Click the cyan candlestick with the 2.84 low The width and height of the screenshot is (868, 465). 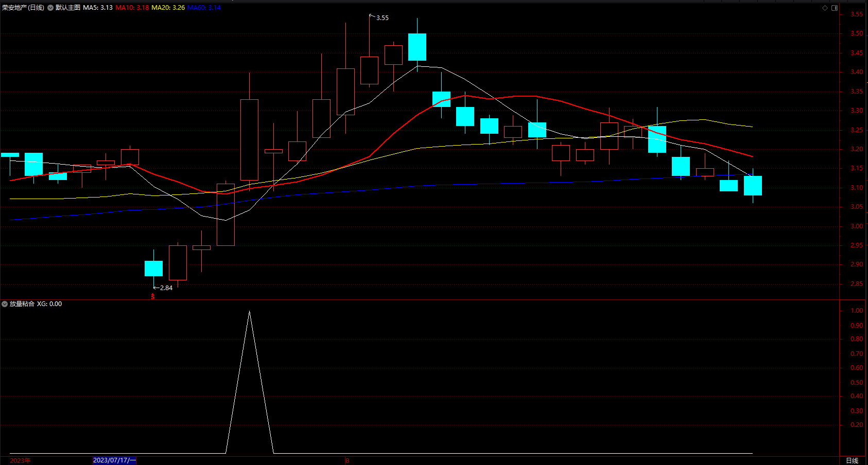[153, 269]
